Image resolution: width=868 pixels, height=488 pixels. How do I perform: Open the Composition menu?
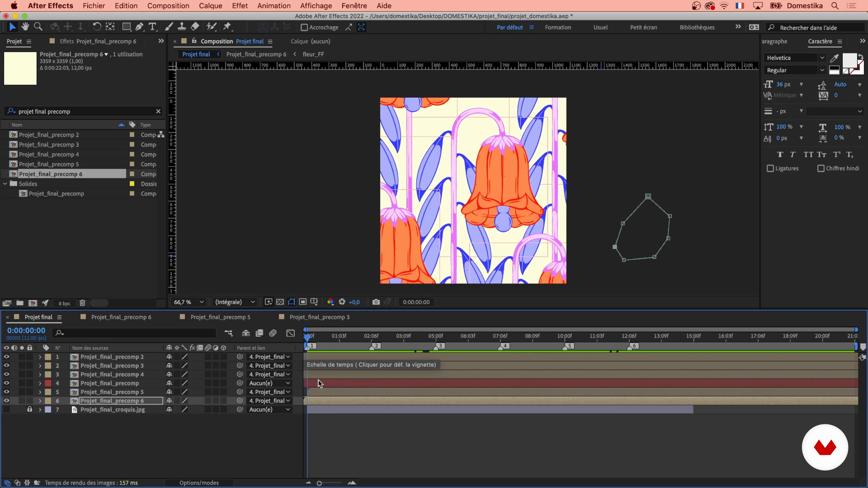pyautogui.click(x=168, y=6)
